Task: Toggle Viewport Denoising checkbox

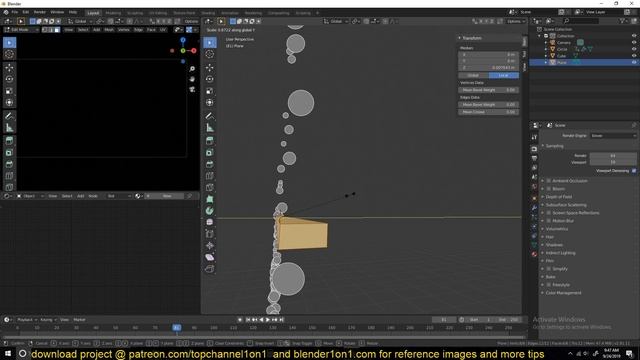Action: tap(634, 171)
